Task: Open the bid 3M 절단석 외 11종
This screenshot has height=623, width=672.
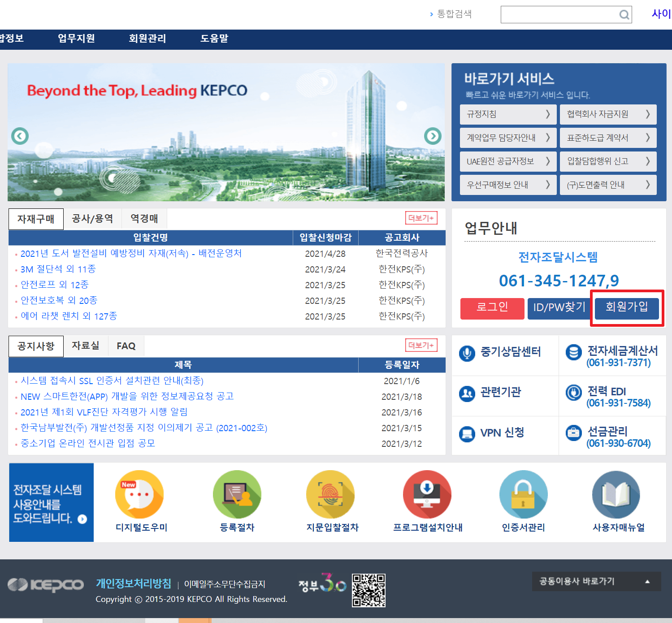Action: click(58, 269)
